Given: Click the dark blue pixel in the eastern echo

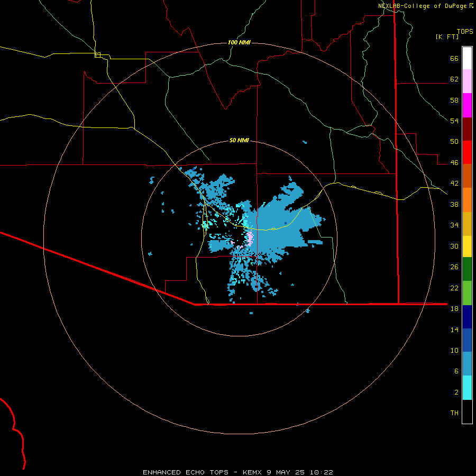Looking at the screenshot, I should tap(286, 223).
